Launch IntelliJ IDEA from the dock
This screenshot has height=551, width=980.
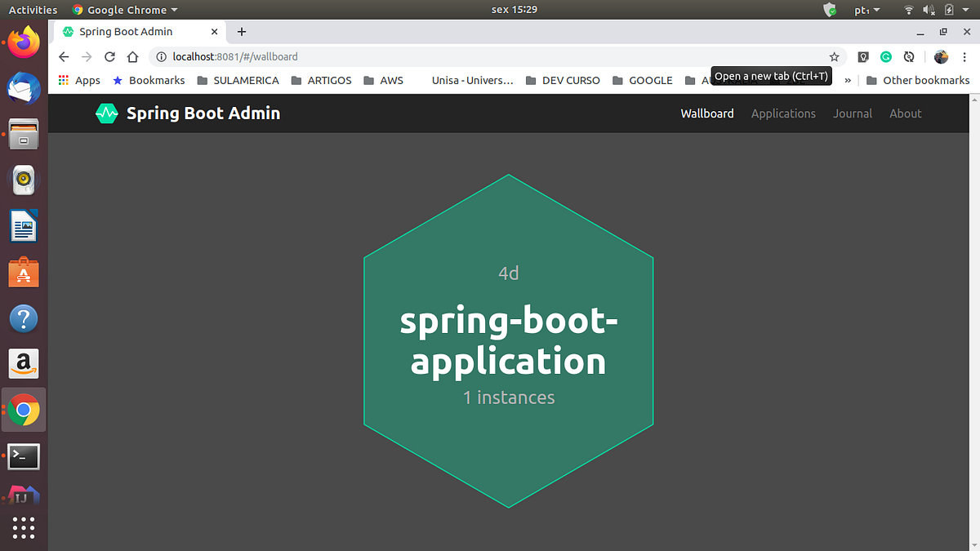click(x=23, y=494)
